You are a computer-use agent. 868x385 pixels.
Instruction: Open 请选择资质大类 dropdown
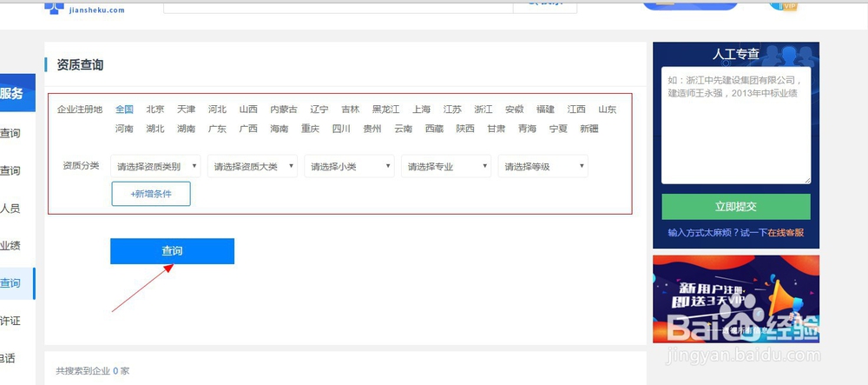tap(253, 166)
